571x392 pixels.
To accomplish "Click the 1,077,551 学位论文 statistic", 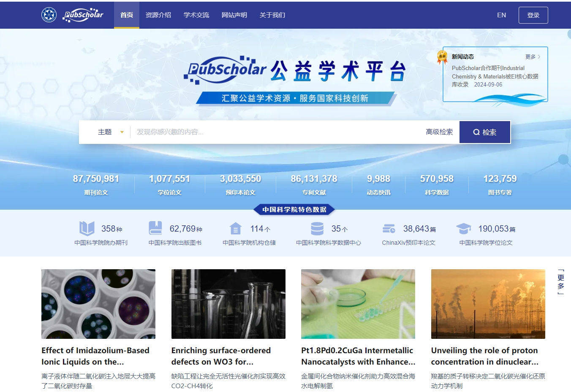I will (169, 185).
